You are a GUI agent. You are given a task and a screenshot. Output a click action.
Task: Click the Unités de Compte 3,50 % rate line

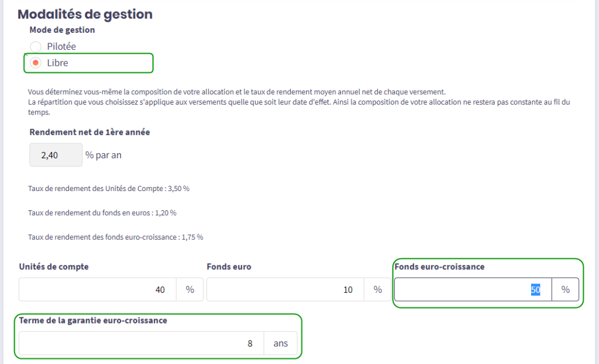tap(109, 189)
